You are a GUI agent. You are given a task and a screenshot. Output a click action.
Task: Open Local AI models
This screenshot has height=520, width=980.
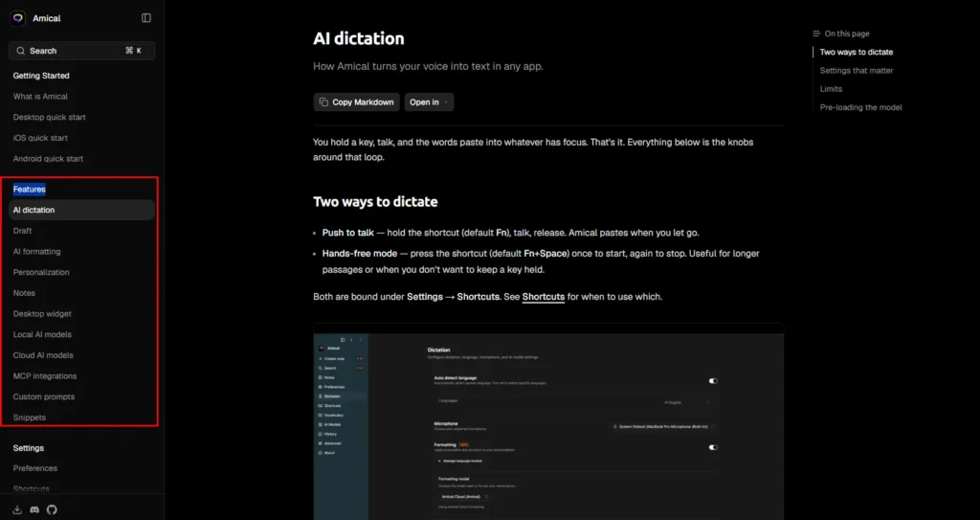point(42,334)
